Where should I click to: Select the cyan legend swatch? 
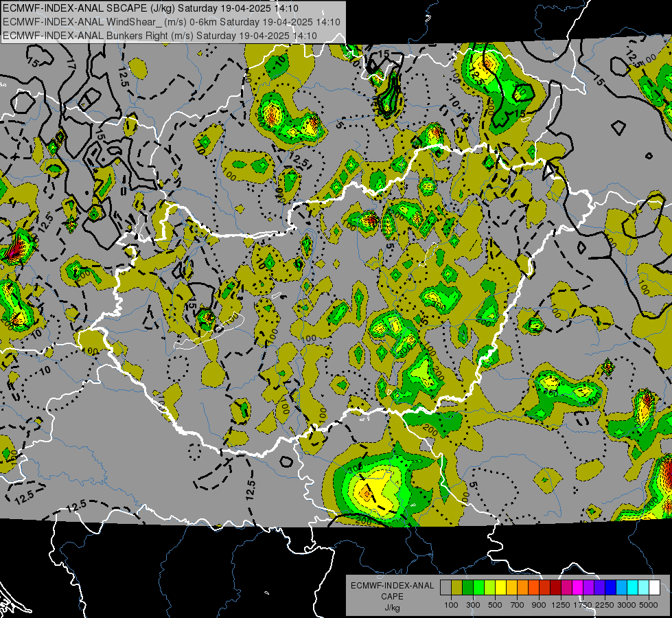point(633,588)
